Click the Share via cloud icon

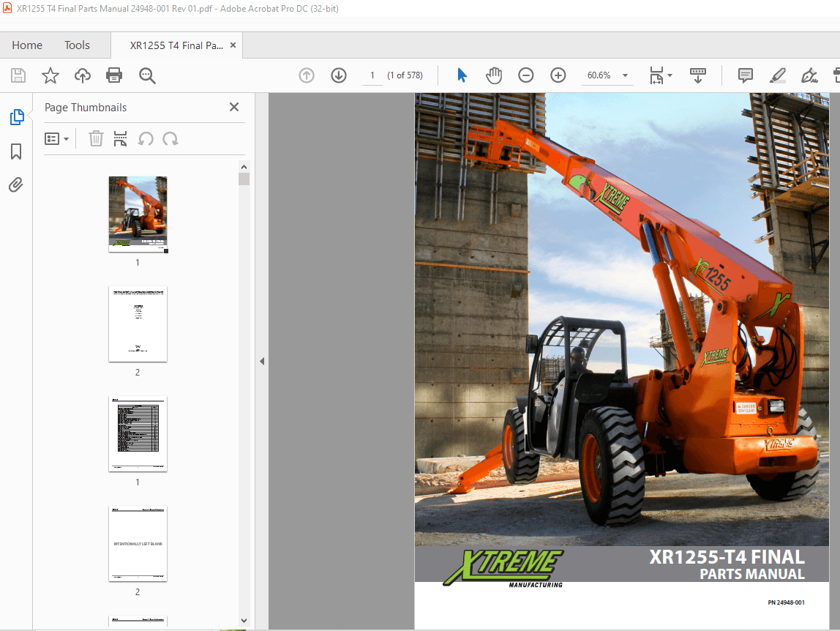click(x=82, y=75)
